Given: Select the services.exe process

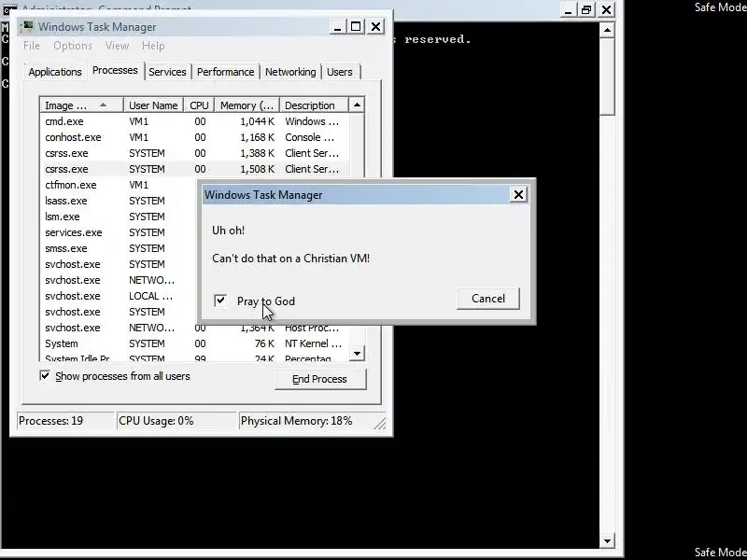Looking at the screenshot, I should coord(120,232).
